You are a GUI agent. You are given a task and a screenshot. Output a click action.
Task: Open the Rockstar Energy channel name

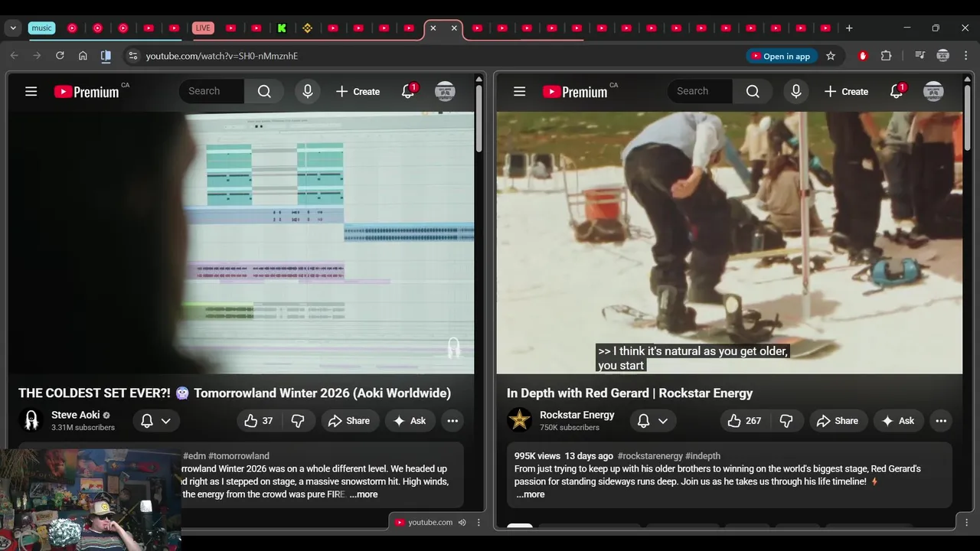[x=577, y=415]
